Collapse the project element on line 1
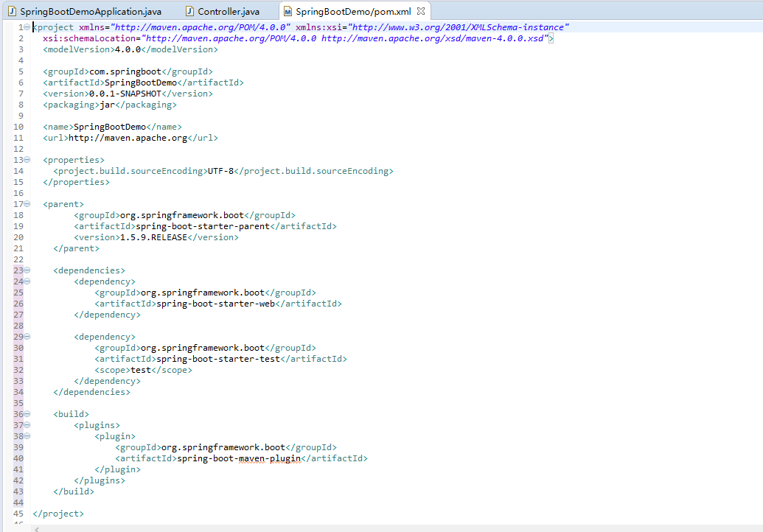 (x=27, y=27)
